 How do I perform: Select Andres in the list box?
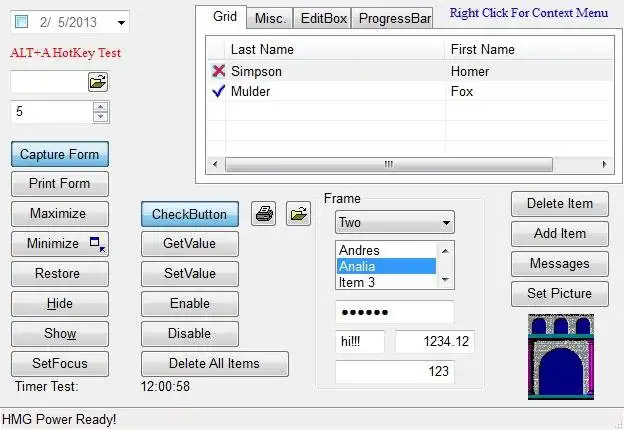click(x=386, y=250)
